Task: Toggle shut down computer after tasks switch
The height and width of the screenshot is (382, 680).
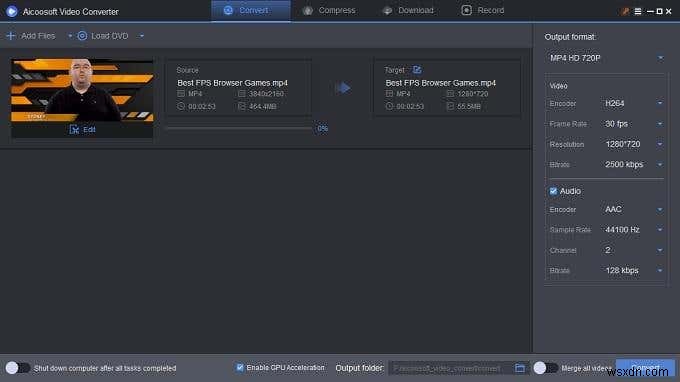Action: (18, 368)
